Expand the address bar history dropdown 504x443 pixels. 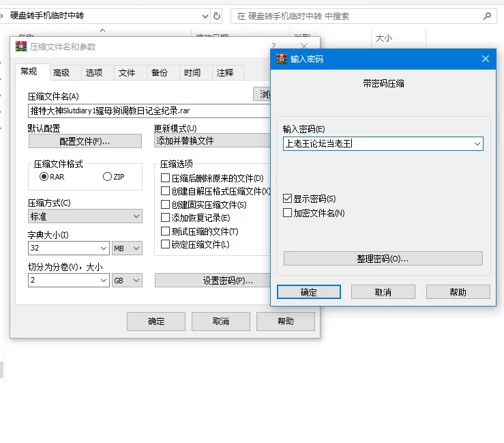tap(205, 16)
